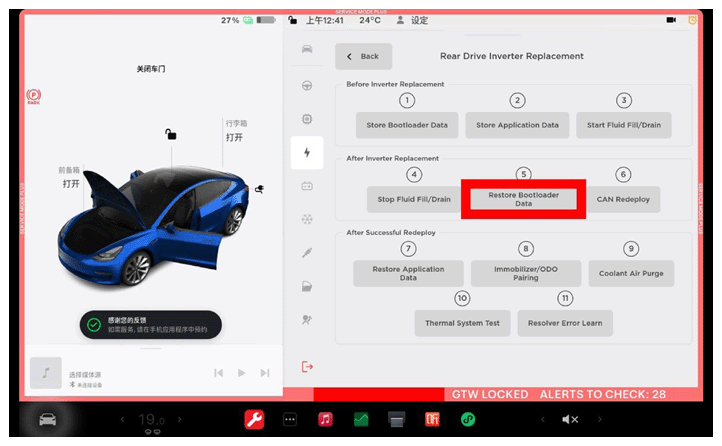Skip to previous media track

219,373
